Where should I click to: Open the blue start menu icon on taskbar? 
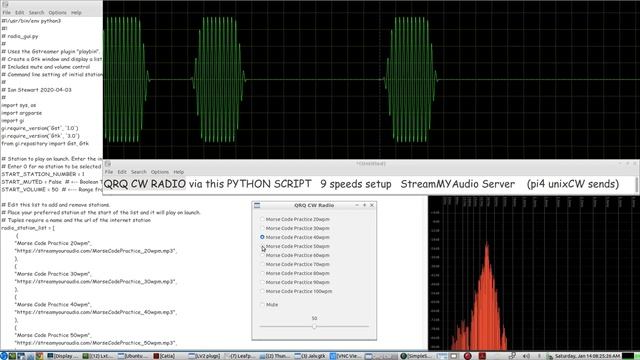pyautogui.click(x=4, y=356)
